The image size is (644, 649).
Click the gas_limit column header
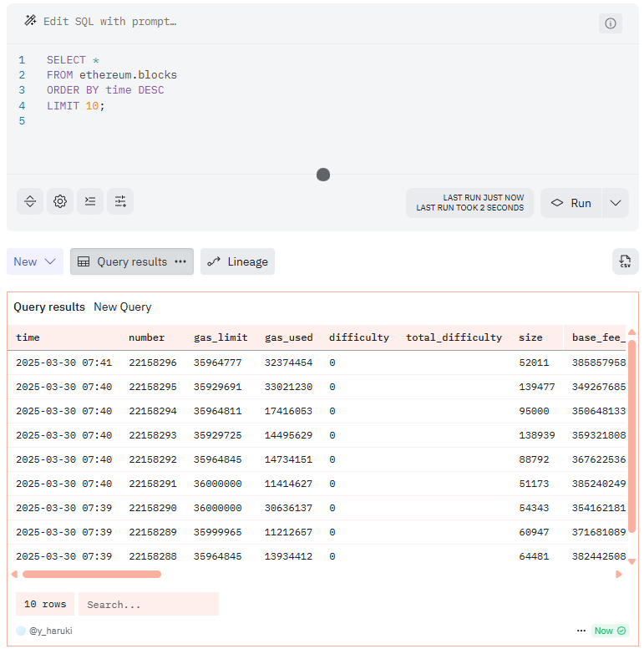[221, 337]
